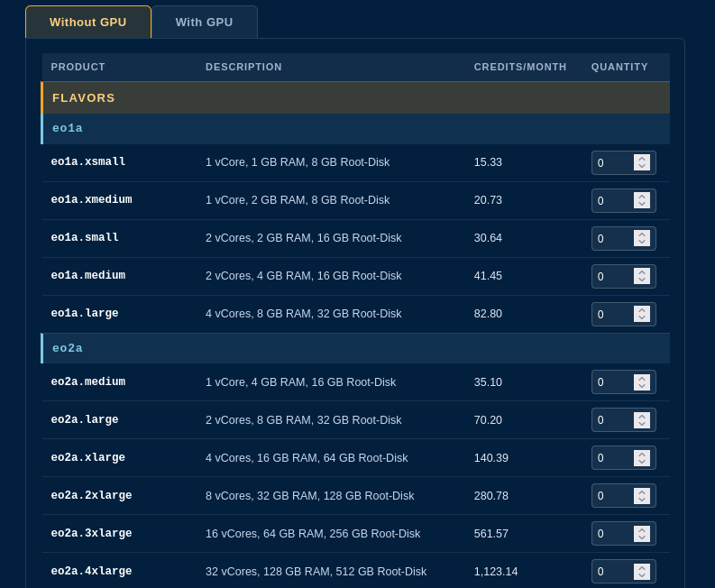The image size is (715, 588).
Task: Select the eo1a.small product name
Action: point(85,237)
